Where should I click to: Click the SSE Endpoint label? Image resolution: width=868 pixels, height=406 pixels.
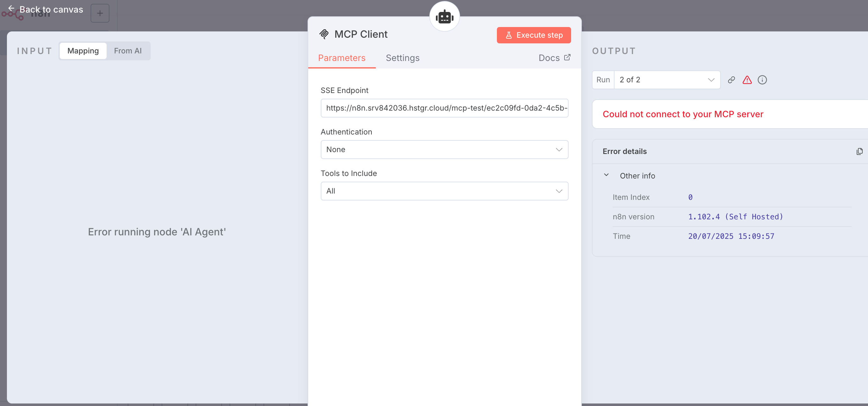[344, 90]
